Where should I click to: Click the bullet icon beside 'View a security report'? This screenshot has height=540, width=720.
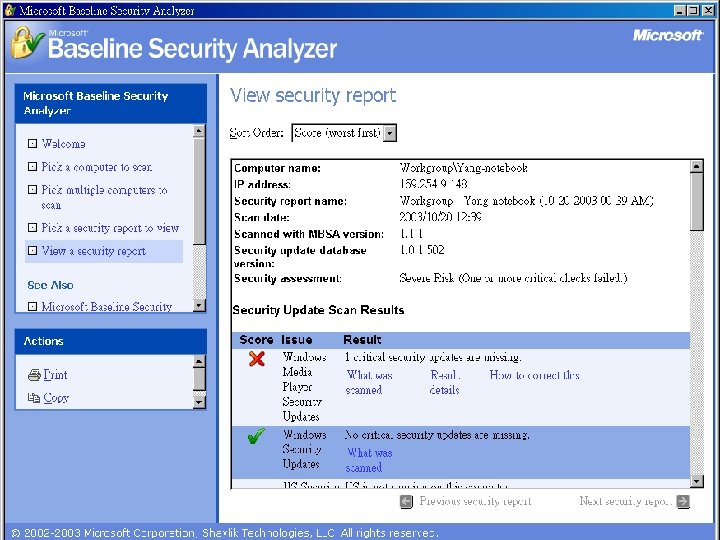pyautogui.click(x=32, y=251)
